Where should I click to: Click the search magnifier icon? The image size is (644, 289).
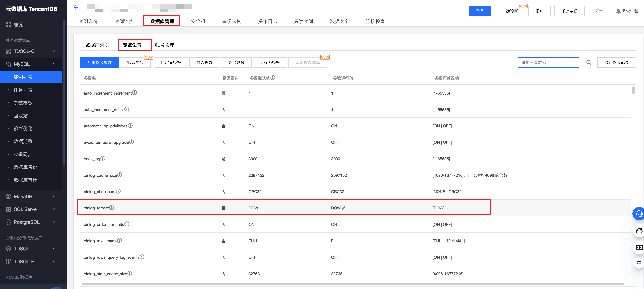pyautogui.click(x=588, y=63)
